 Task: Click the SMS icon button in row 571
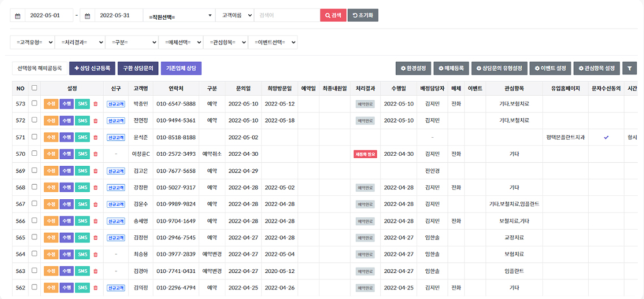coord(82,137)
